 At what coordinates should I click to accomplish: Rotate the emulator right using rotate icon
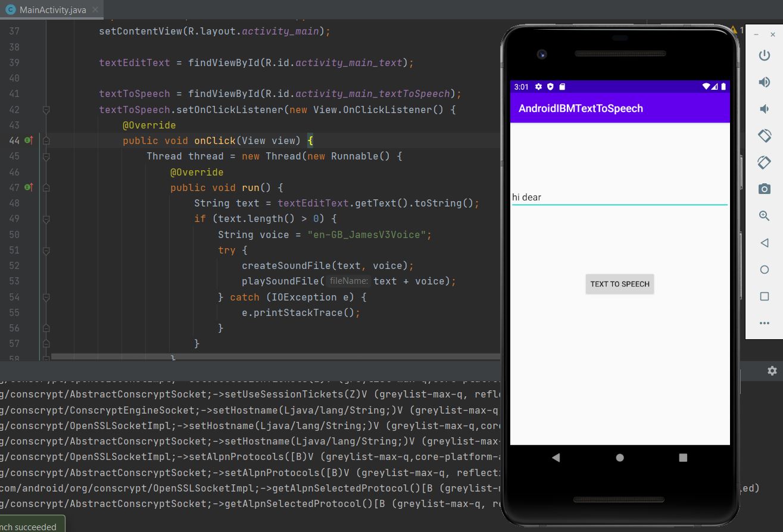tap(764, 162)
